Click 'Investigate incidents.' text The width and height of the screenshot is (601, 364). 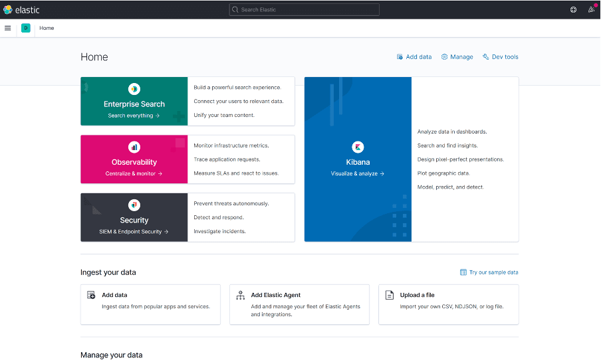(219, 231)
